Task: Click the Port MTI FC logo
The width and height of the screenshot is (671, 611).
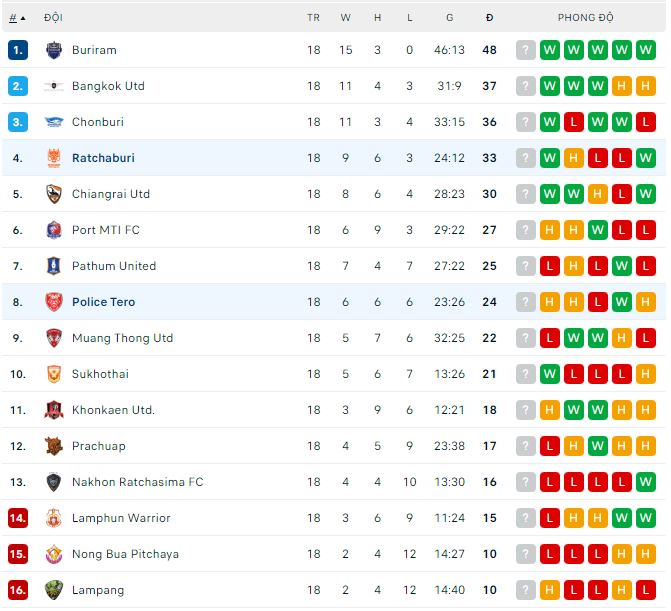Action: tap(54, 230)
